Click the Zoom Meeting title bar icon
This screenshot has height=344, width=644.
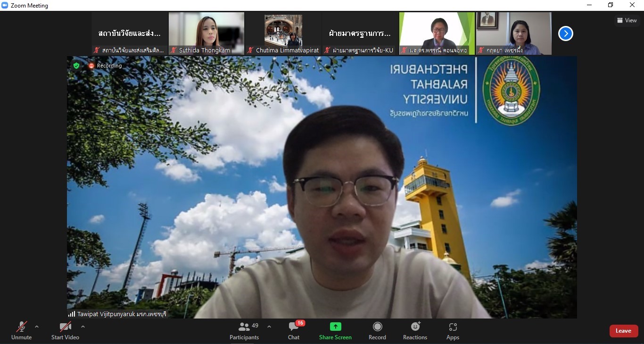[x=5, y=5]
